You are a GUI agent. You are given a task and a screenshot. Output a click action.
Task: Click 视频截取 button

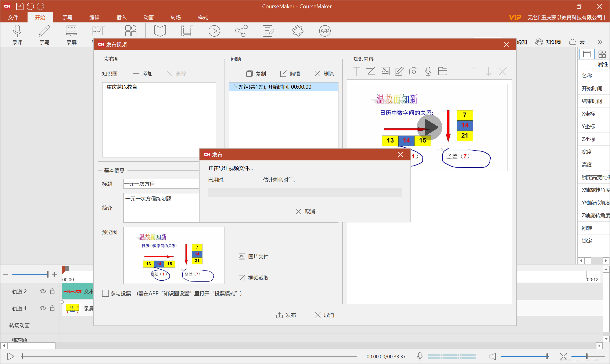254,278
